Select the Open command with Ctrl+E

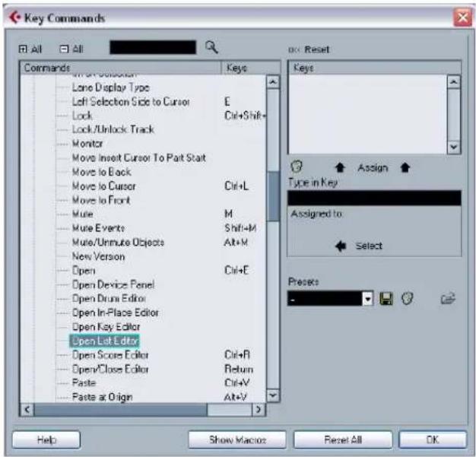pyautogui.click(x=84, y=270)
